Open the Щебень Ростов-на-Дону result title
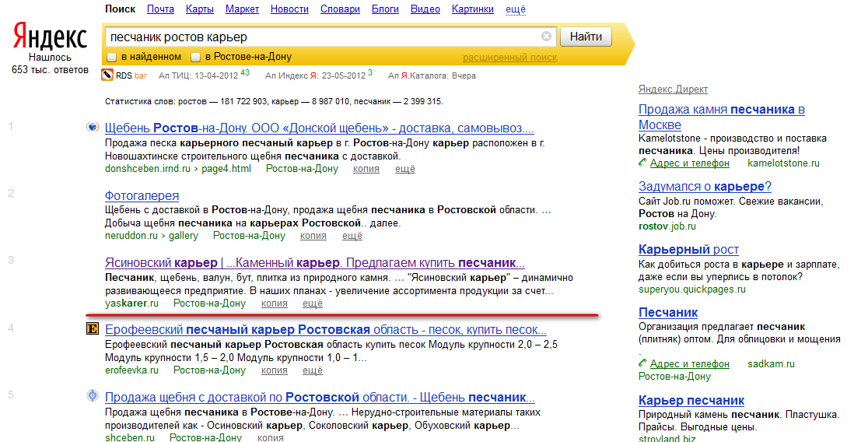This screenshot has height=442, width=868. point(320,128)
